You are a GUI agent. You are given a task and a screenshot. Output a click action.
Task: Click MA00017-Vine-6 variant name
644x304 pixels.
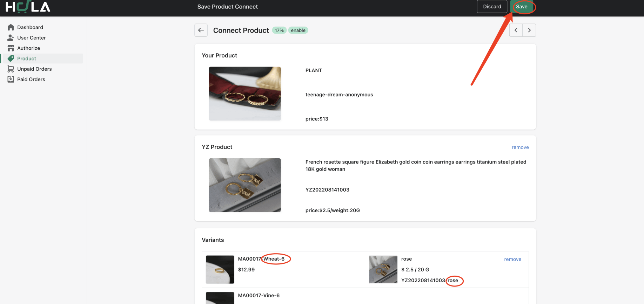[259, 296]
